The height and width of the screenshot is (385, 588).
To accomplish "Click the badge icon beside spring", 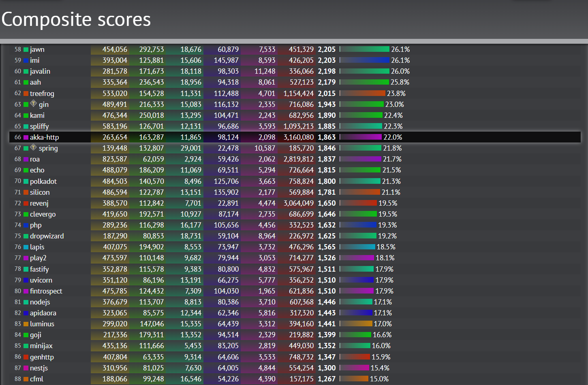I will (34, 147).
